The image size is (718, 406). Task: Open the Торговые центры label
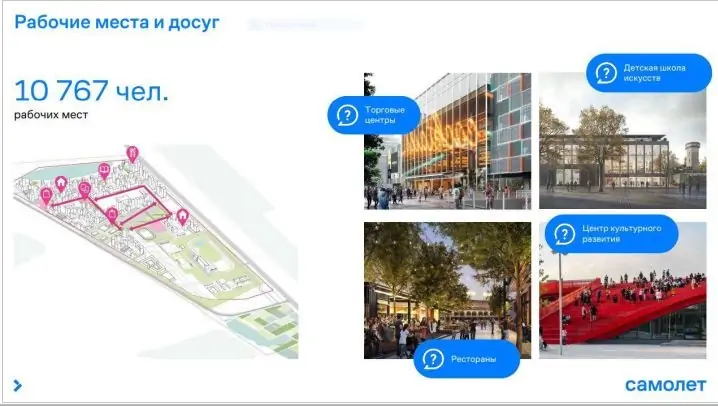[379, 115]
